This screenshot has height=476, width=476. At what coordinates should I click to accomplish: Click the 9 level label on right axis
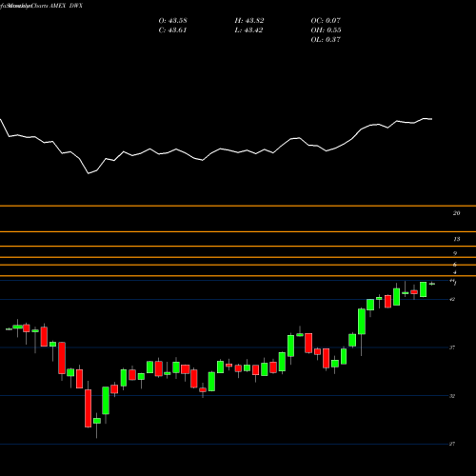(x=455, y=253)
